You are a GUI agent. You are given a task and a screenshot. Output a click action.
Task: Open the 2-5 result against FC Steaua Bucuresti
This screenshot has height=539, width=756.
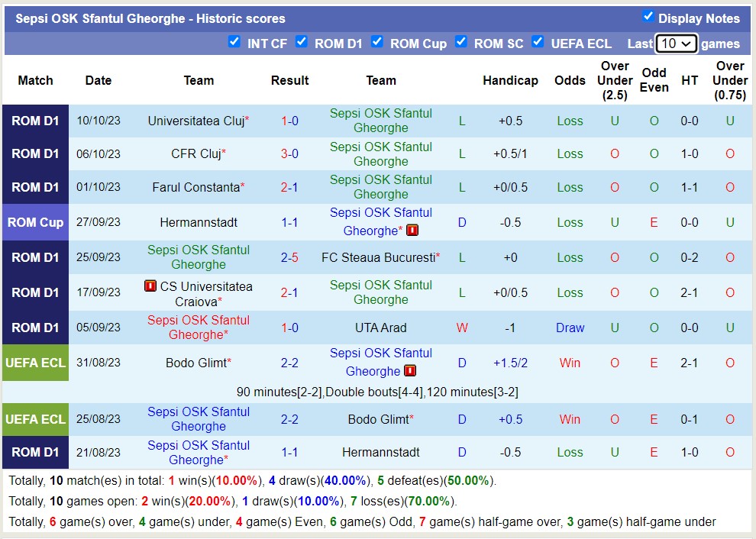click(289, 257)
